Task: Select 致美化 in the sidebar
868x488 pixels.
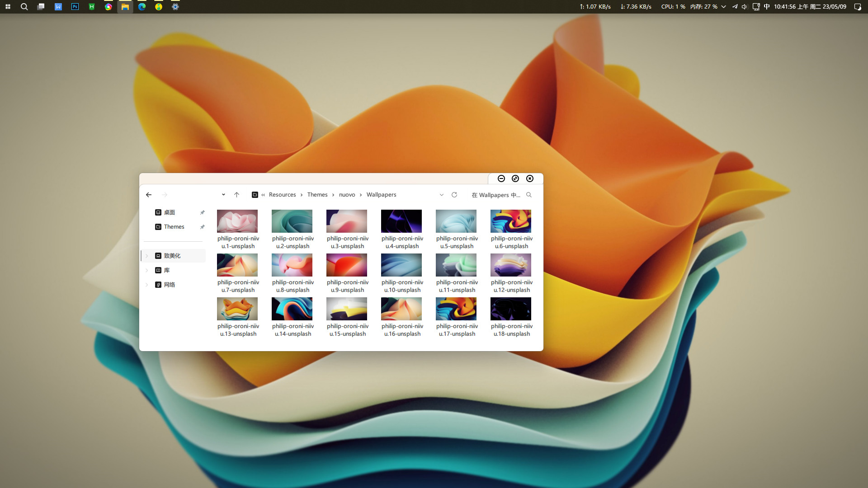Action: tap(173, 255)
